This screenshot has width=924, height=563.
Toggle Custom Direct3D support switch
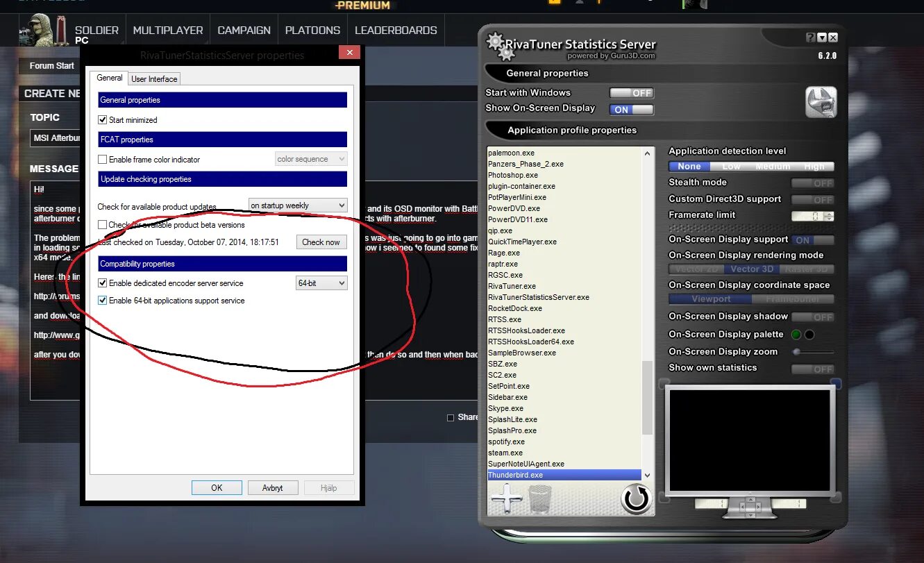812,200
